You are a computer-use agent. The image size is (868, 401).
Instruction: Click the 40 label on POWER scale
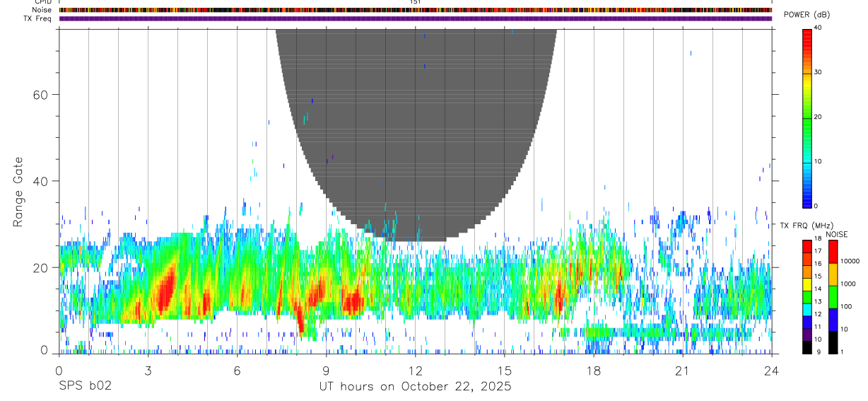pos(819,28)
